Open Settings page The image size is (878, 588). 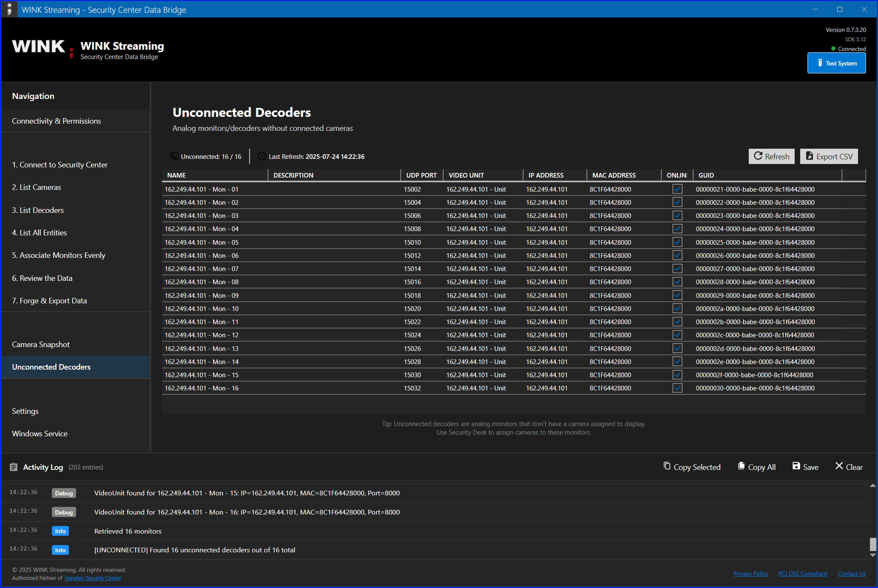pyautogui.click(x=75, y=411)
